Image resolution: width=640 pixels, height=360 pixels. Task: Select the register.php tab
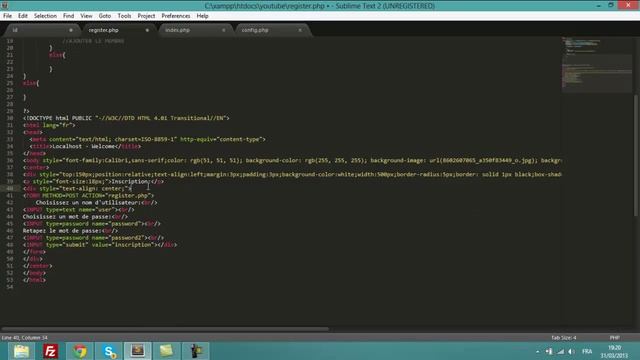tap(118, 30)
